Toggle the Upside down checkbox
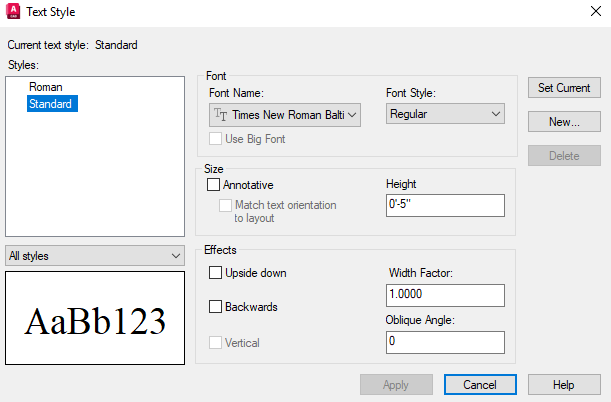 point(215,273)
